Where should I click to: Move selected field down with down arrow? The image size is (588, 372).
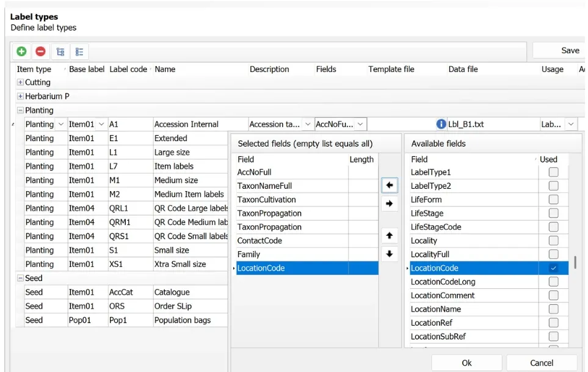pyautogui.click(x=390, y=254)
